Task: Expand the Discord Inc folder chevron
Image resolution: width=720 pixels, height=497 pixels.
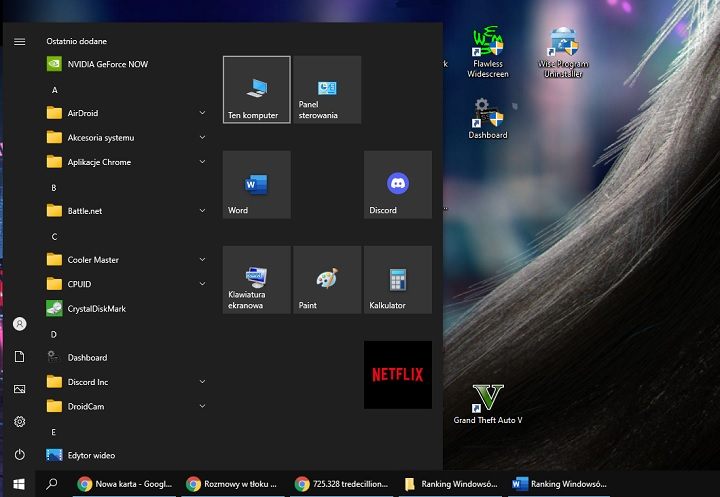Action: pos(202,381)
